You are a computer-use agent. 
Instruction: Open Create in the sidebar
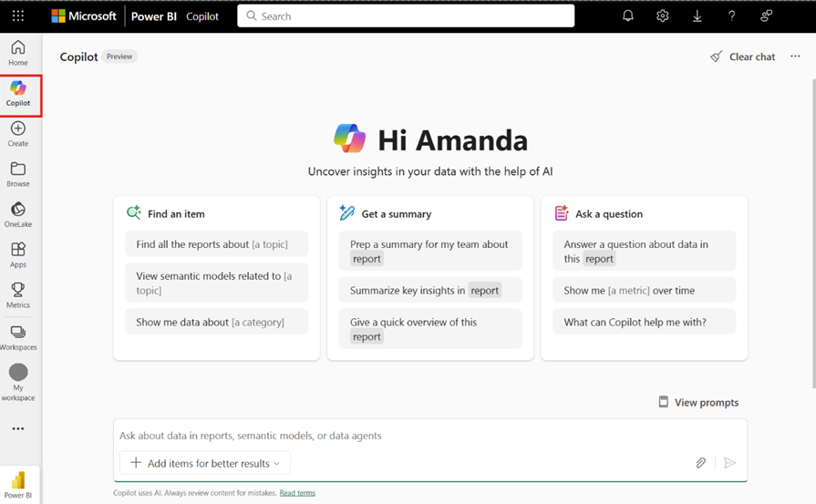pos(18,134)
